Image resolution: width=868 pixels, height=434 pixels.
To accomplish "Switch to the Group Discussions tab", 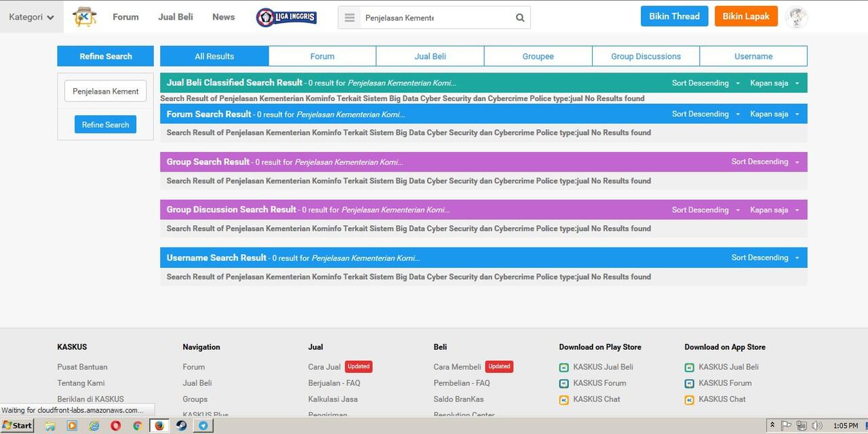I will tap(646, 56).
